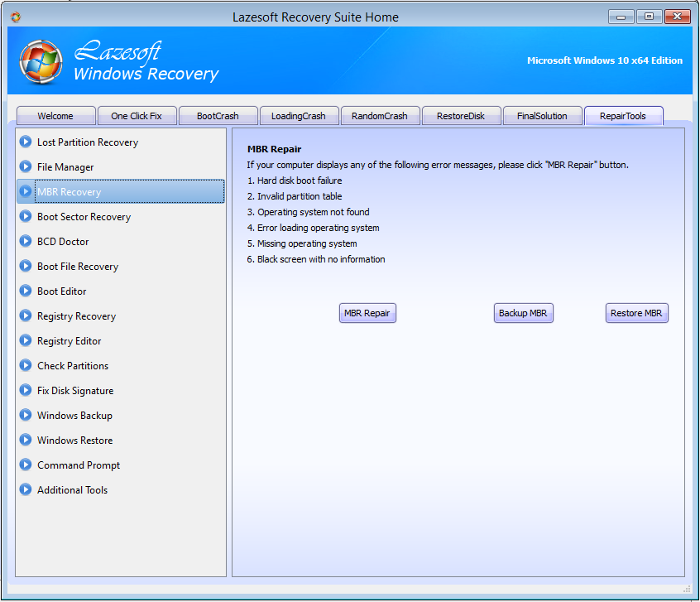700x602 pixels.
Task: Click the arrow icon beside MBR Recovery
Action: [x=26, y=191]
